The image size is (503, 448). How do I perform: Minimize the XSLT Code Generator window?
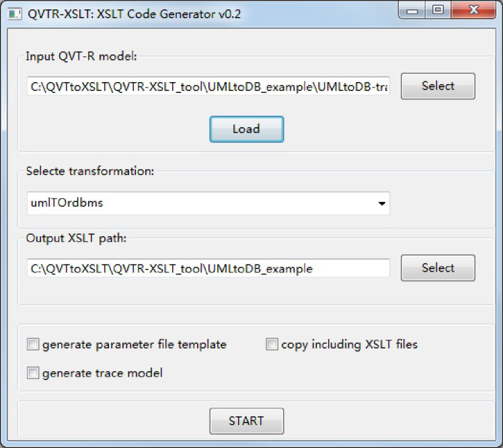(412, 11)
